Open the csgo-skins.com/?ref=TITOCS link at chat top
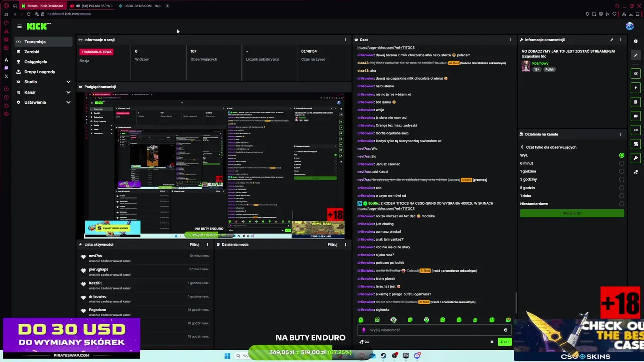Viewport: 644px width, 362px height. (386, 47)
